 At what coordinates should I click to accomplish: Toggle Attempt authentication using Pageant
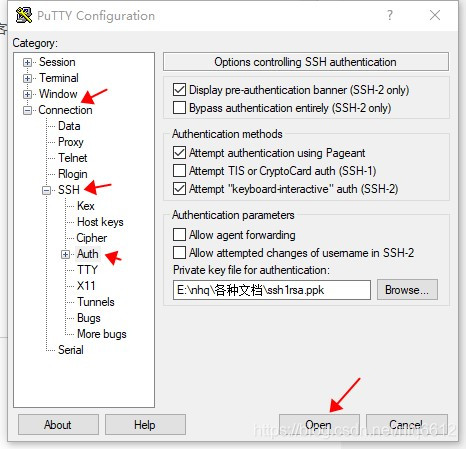tap(179, 153)
